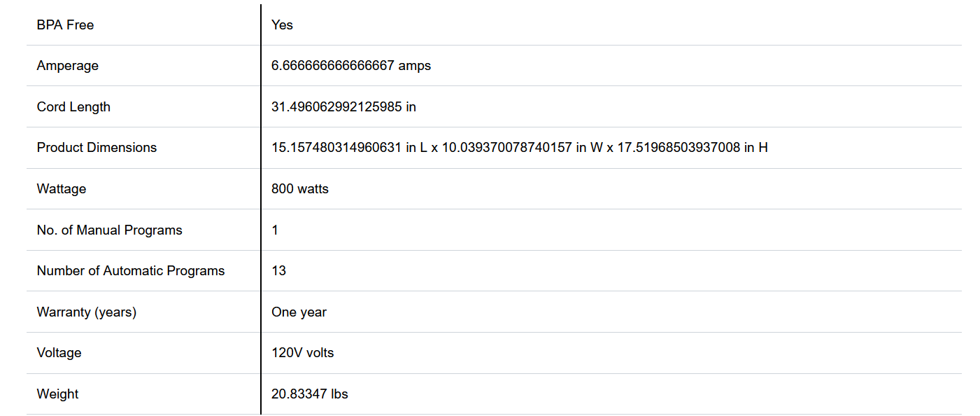Select the Yes value for BPA Free

pyautogui.click(x=282, y=25)
